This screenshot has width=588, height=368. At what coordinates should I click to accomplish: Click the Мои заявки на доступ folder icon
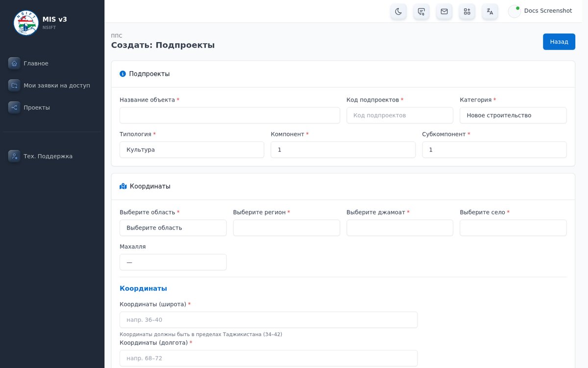tap(14, 85)
